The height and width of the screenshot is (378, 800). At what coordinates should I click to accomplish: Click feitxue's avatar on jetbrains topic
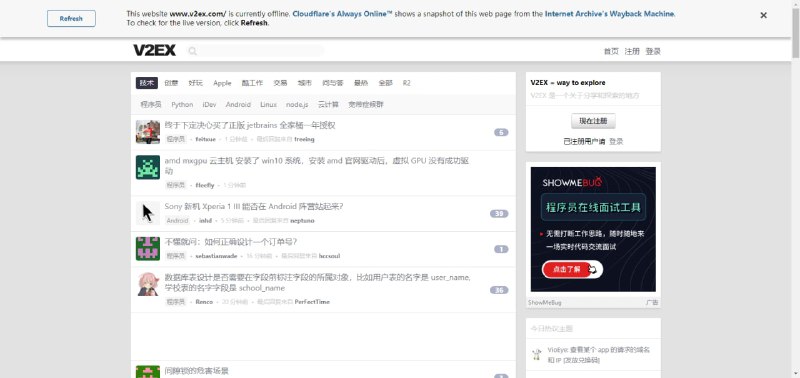[148, 132]
